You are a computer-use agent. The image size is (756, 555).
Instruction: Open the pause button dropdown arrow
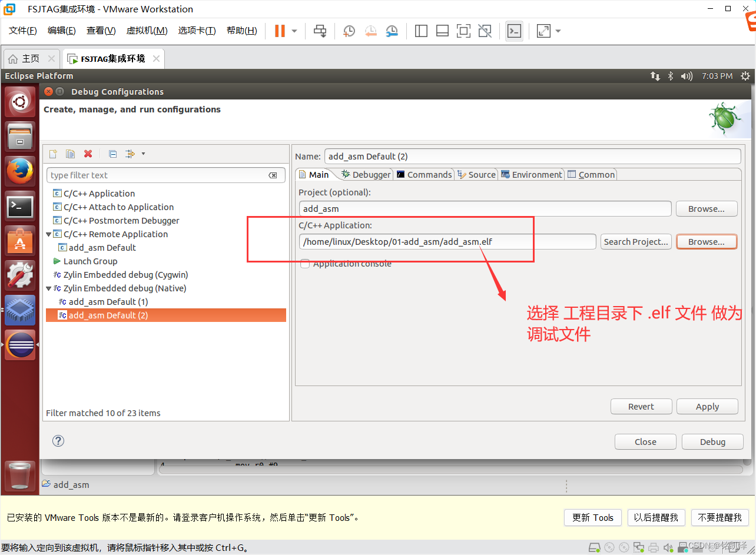[293, 31]
